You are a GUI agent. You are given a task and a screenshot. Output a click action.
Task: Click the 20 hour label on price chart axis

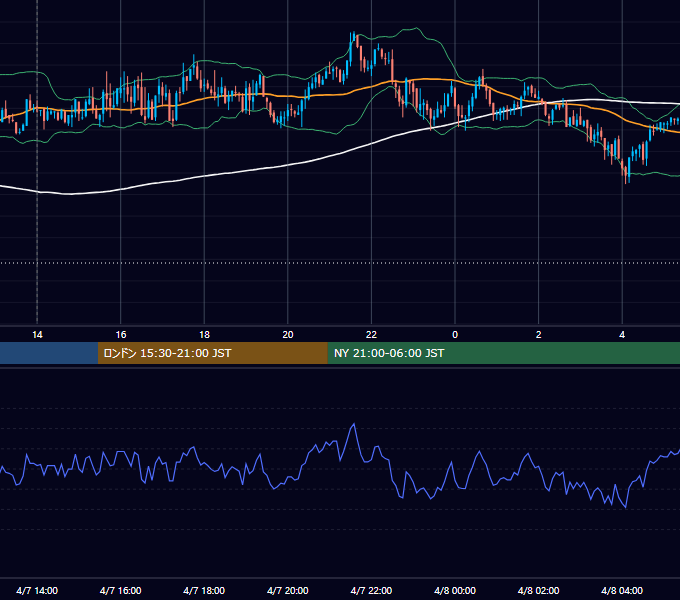(x=288, y=335)
